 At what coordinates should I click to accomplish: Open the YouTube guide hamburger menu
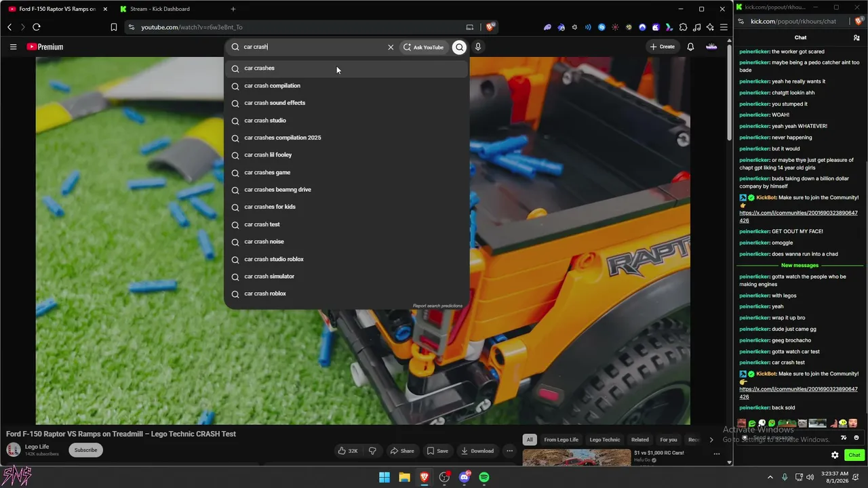(13, 47)
